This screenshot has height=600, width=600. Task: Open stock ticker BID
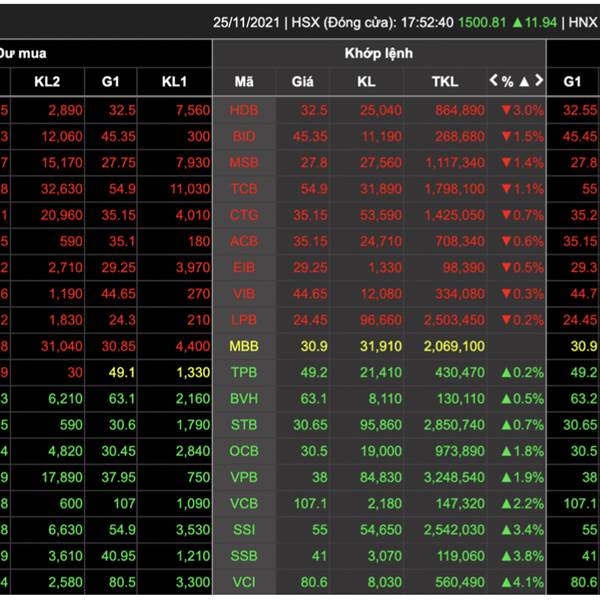(244, 136)
